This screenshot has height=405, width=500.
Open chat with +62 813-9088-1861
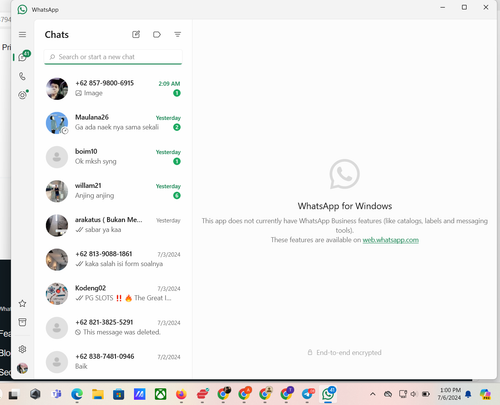113,259
